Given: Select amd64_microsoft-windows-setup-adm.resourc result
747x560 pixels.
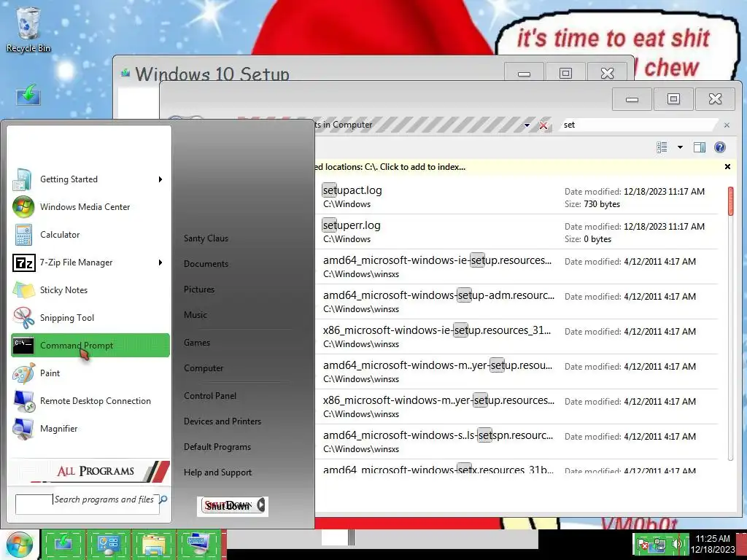Looking at the screenshot, I should click(517, 301).
